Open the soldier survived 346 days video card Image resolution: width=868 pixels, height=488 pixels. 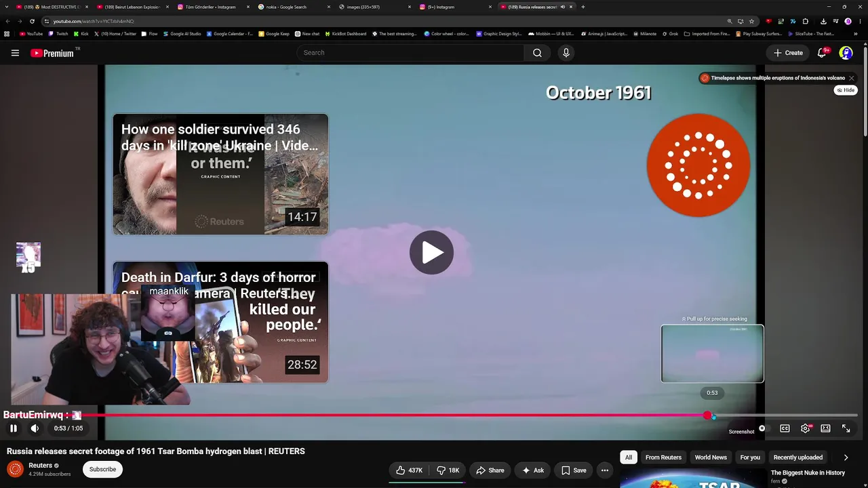click(x=220, y=174)
